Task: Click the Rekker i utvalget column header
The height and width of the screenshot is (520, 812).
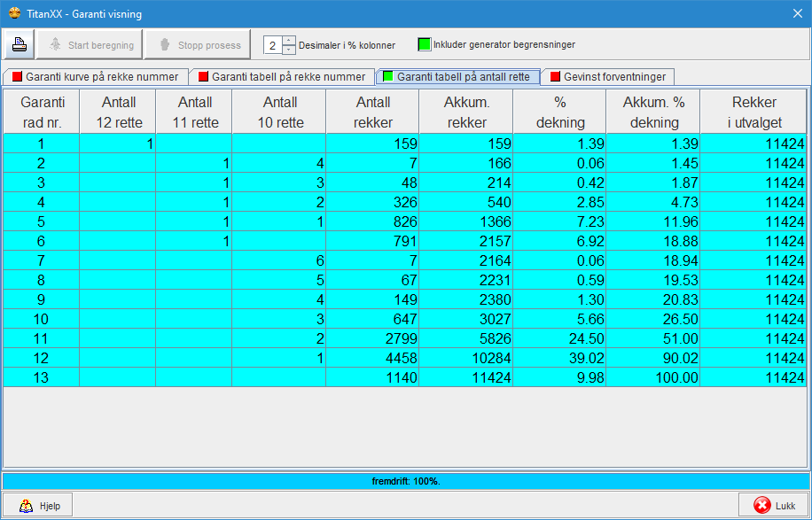Action: 753,113
